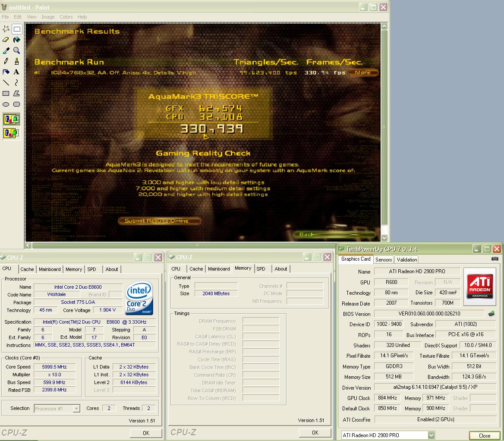Choose the Brush tool in Paint
The width and height of the screenshot is (504, 441).
pos(17,61)
